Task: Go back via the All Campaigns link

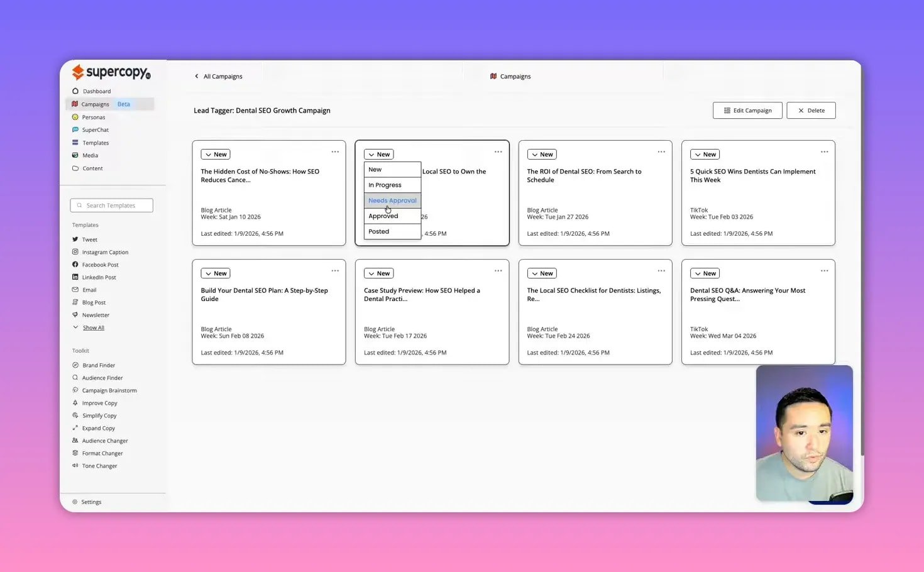Action: point(219,76)
